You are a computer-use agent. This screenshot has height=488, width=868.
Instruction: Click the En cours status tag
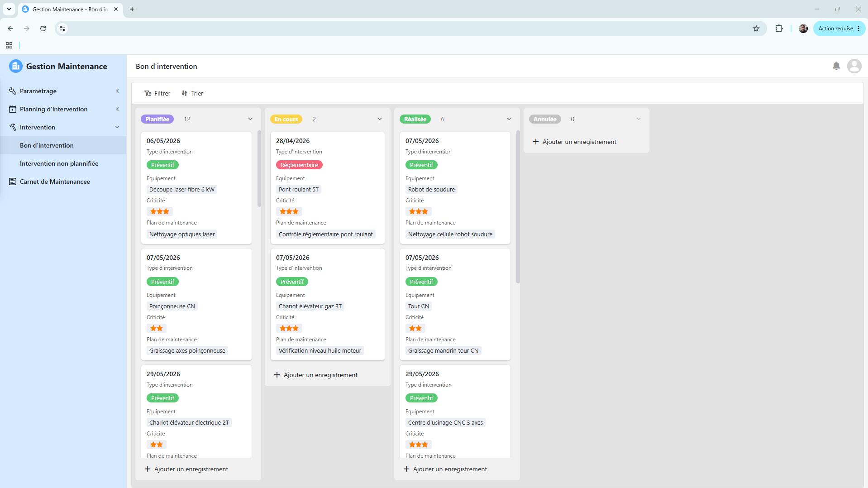(x=286, y=119)
